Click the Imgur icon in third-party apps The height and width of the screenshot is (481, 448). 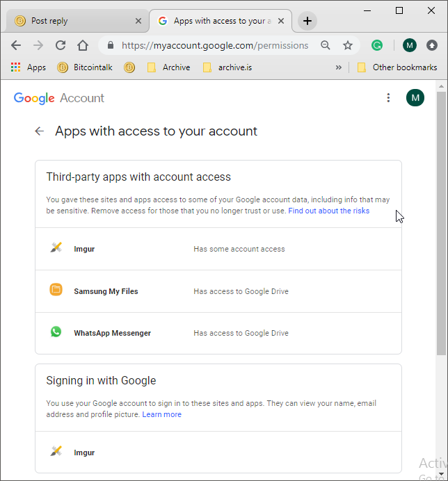(x=56, y=247)
